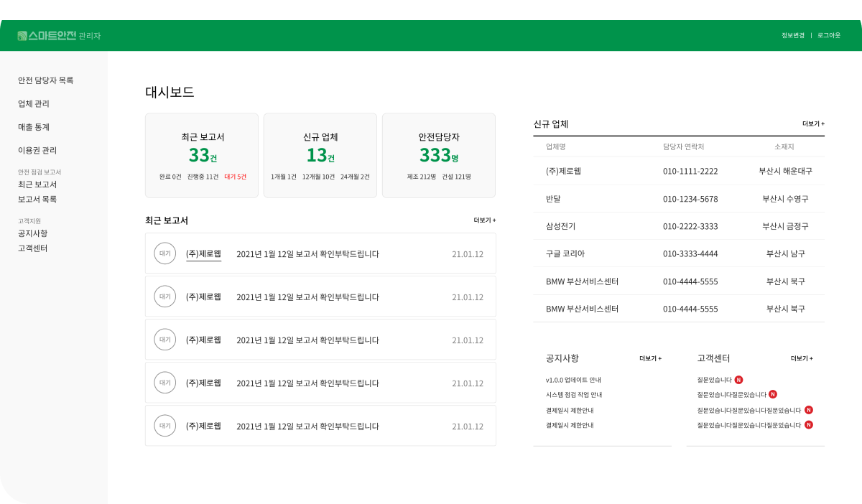
Task: Open 매출 통계 from the sidebar
Action: [x=34, y=127]
